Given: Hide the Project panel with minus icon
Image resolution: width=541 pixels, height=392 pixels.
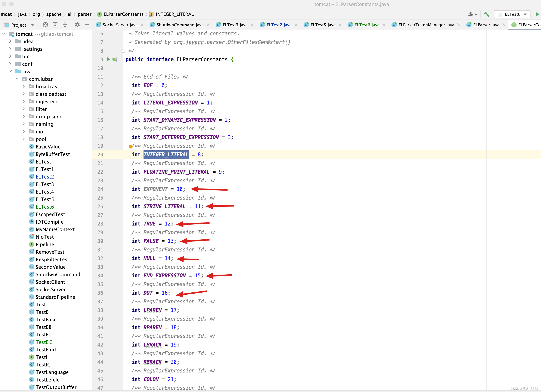Looking at the screenshot, I should 87,25.
